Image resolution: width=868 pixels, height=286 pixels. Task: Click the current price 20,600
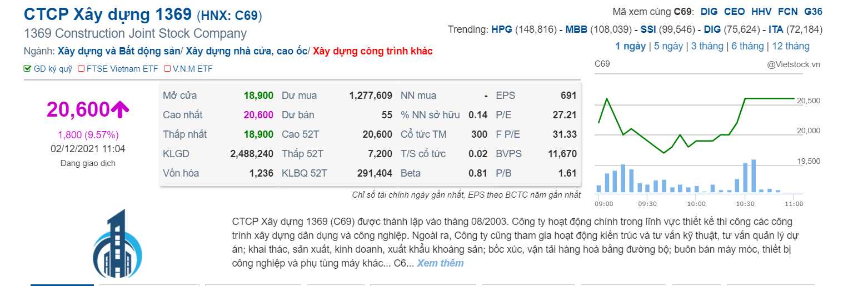coord(78,109)
